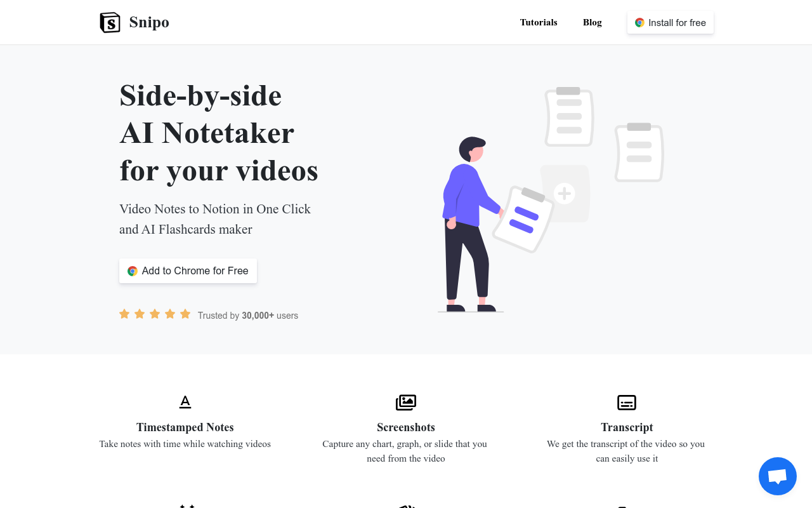Open the Tutorials page

pyautogui.click(x=539, y=22)
